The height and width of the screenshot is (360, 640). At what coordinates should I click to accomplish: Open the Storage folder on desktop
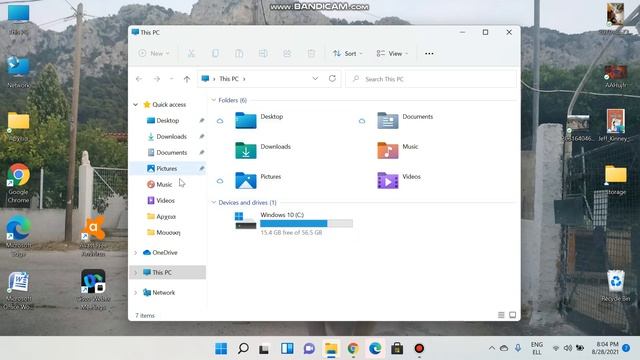[x=616, y=180]
